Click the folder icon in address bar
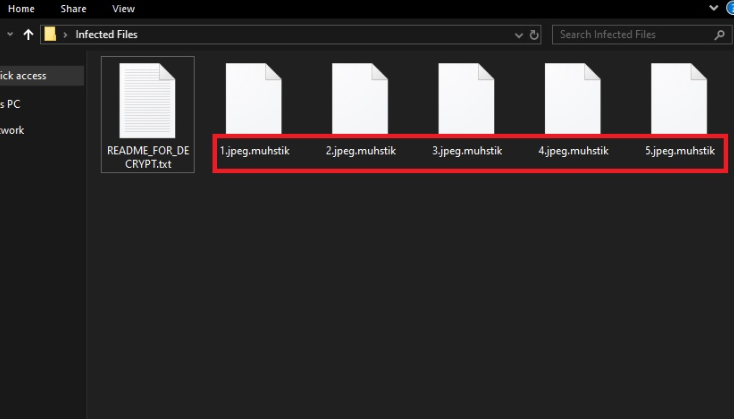Screen dimensions: 734x419 pos(50,34)
